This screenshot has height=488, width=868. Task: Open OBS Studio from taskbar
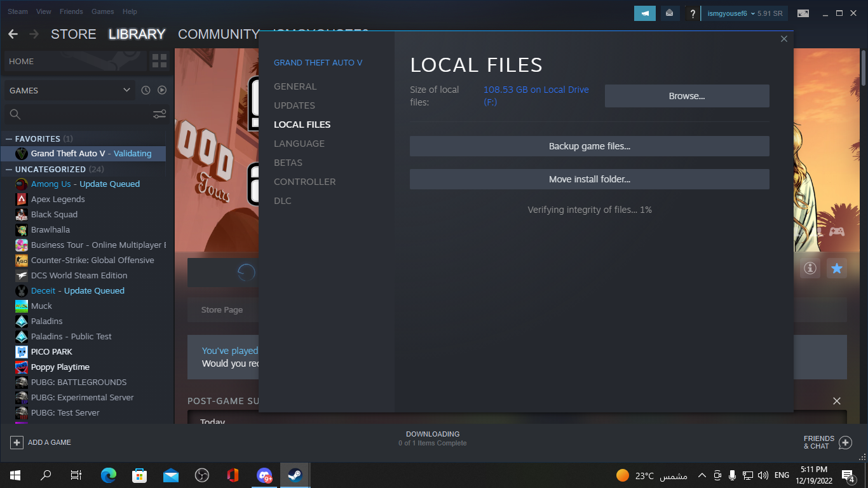(x=201, y=475)
